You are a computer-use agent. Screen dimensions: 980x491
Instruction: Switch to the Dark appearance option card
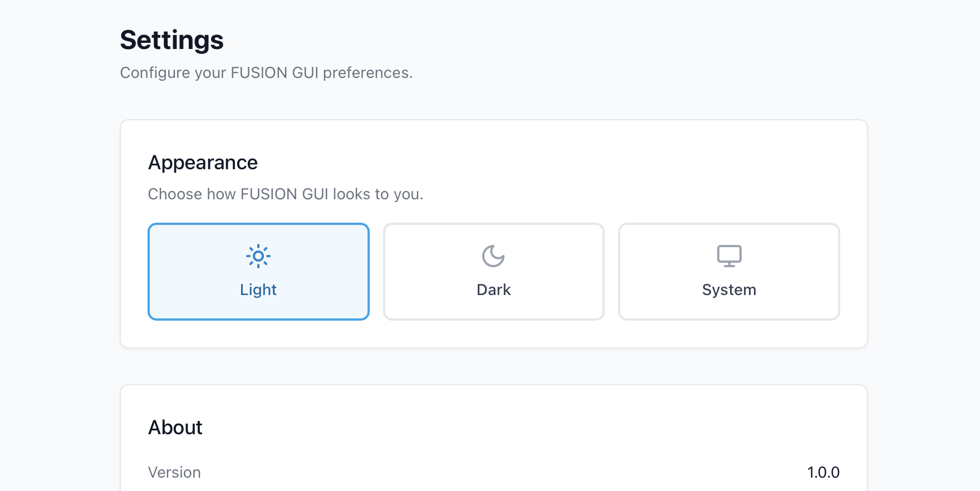493,272
